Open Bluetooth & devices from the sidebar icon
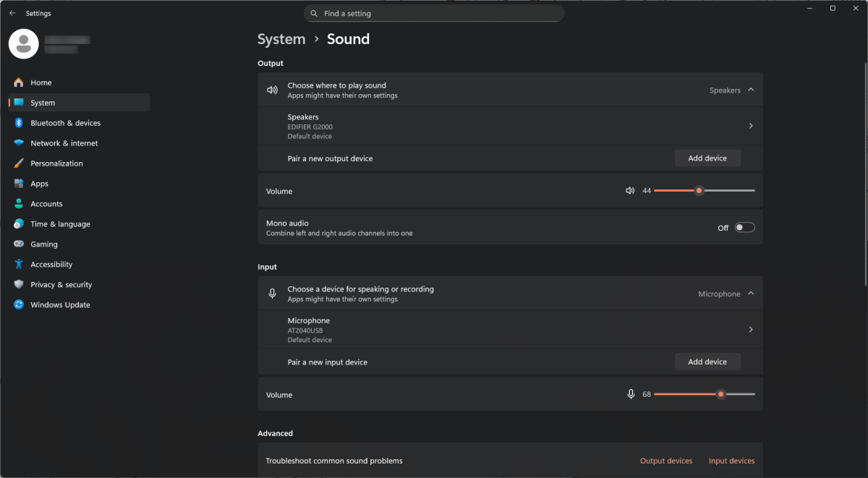 (x=20, y=123)
